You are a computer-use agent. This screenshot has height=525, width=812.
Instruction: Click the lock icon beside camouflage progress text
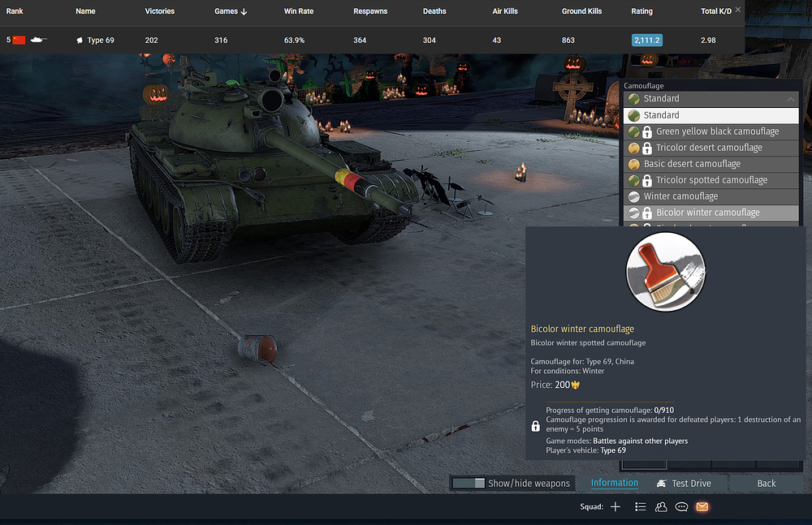click(535, 426)
